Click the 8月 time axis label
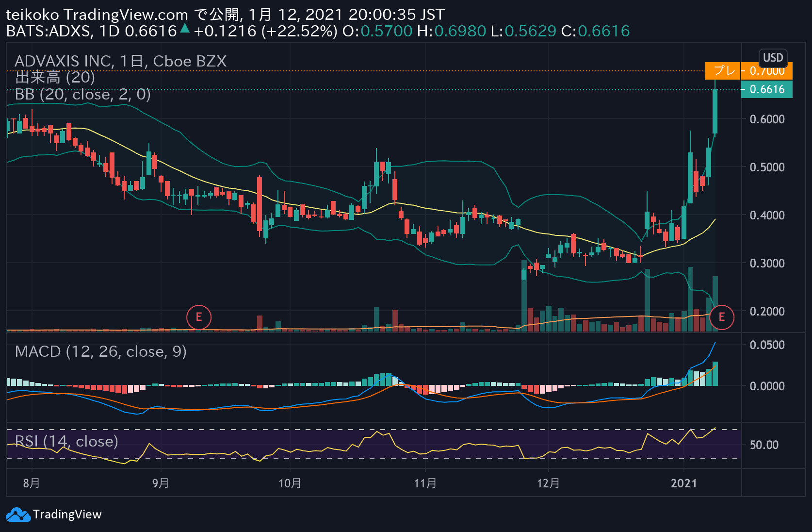The height and width of the screenshot is (532, 812). (x=32, y=483)
